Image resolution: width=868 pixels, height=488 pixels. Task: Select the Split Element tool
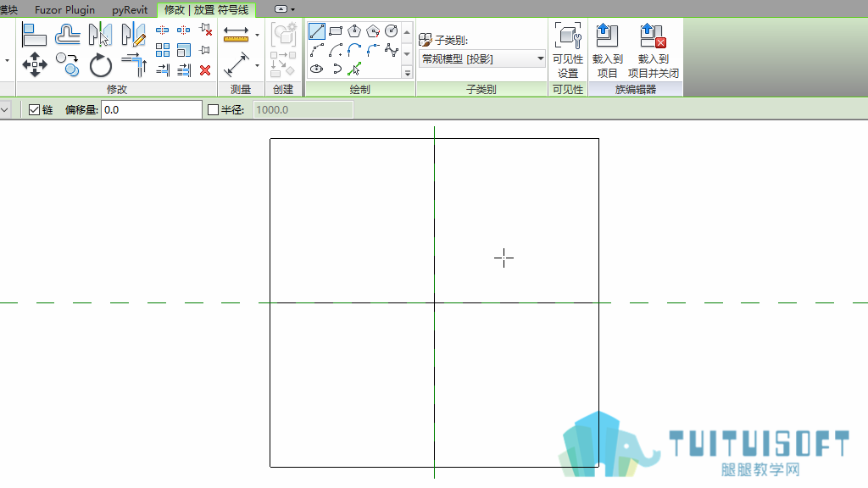[x=162, y=30]
